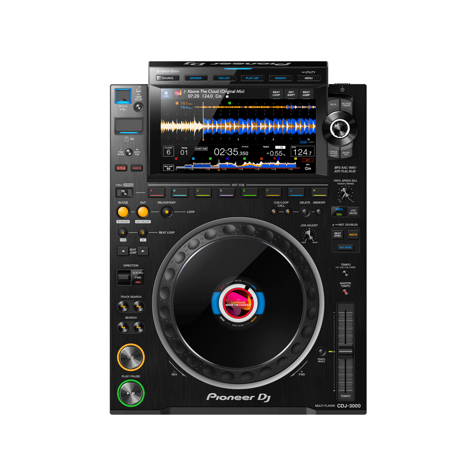Toggle the orange MASTER button
Image resolution: width=476 pixels, height=476 pixels.
tap(353, 234)
